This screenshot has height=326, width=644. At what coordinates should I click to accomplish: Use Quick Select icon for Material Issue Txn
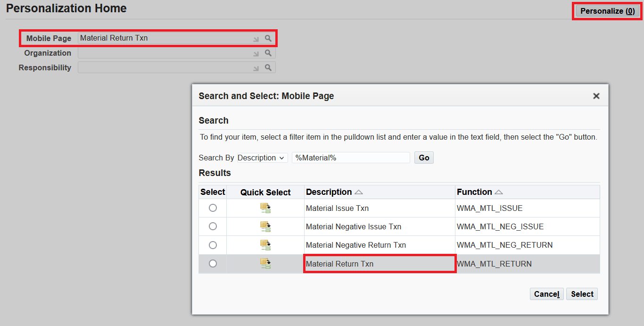[x=265, y=208]
